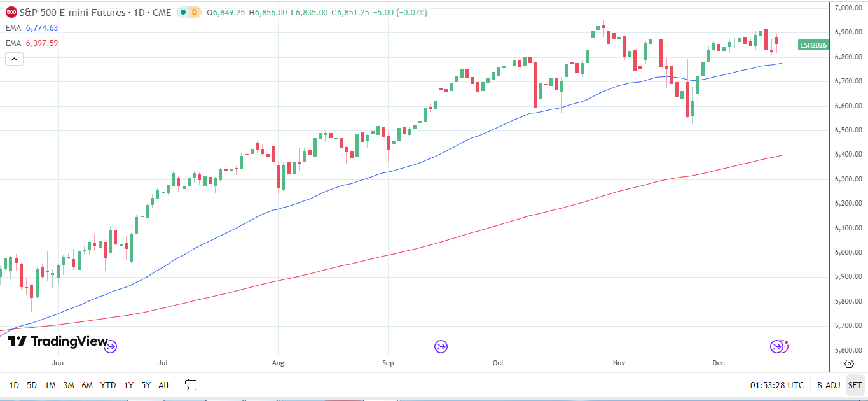Click the purple arrow icon below June
Image resolution: width=868 pixels, height=401 pixels.
click(x=110, y=346)
